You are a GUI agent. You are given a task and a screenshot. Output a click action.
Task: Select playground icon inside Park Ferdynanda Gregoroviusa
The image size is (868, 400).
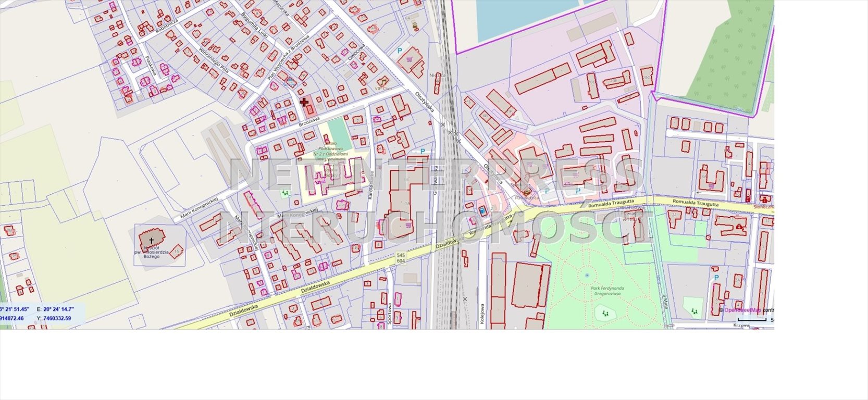[x=605, y=313]
